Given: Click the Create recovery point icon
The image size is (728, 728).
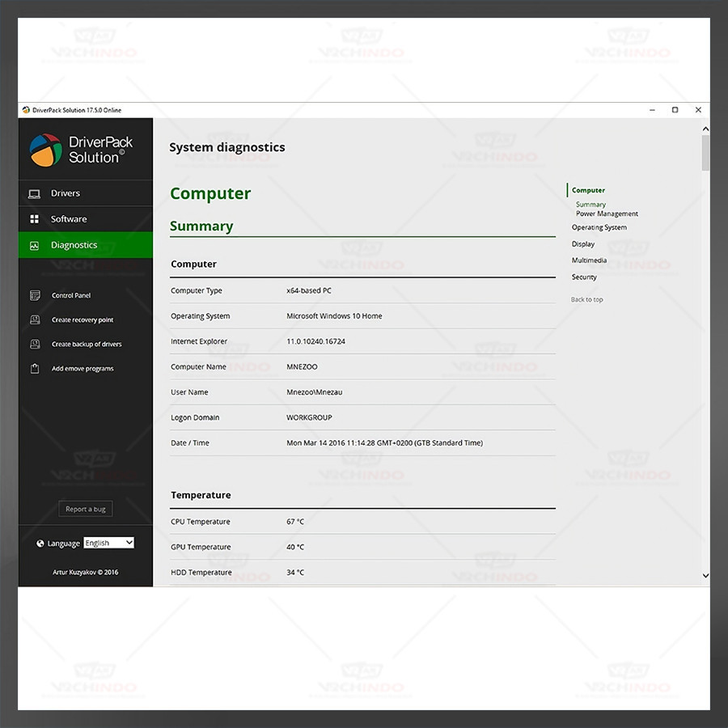Looking at the screenshot, I should point(35,320).
